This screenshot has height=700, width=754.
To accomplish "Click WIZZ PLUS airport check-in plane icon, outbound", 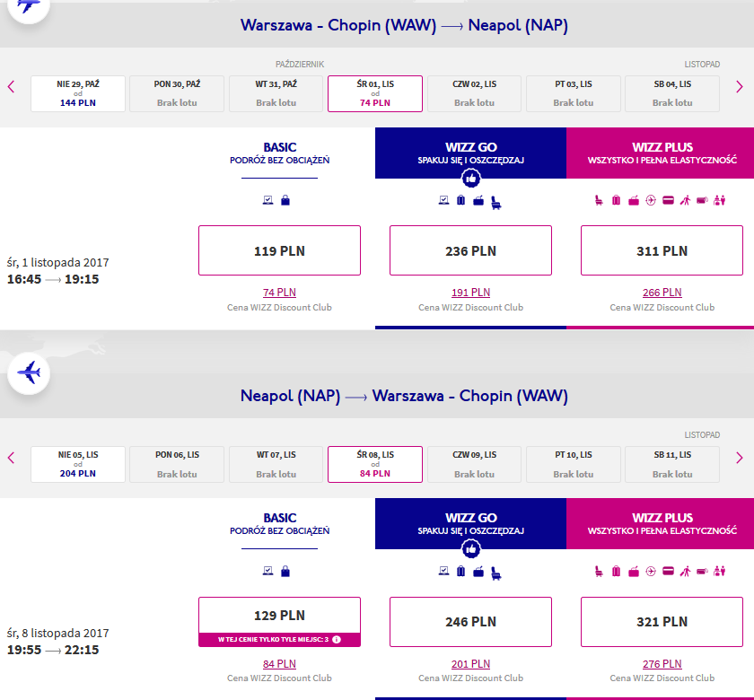I will click(651, 200).
